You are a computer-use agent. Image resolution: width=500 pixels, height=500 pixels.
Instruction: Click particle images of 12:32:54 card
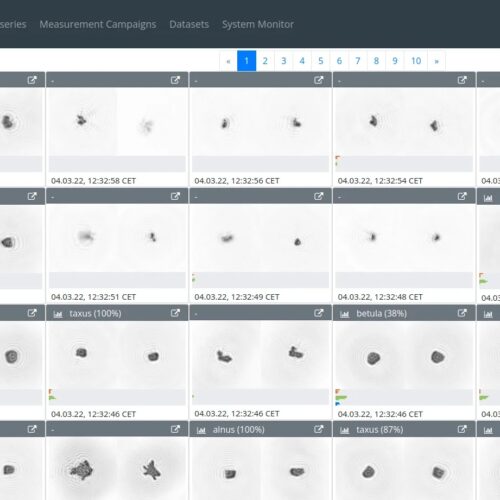tap(404, 122)
